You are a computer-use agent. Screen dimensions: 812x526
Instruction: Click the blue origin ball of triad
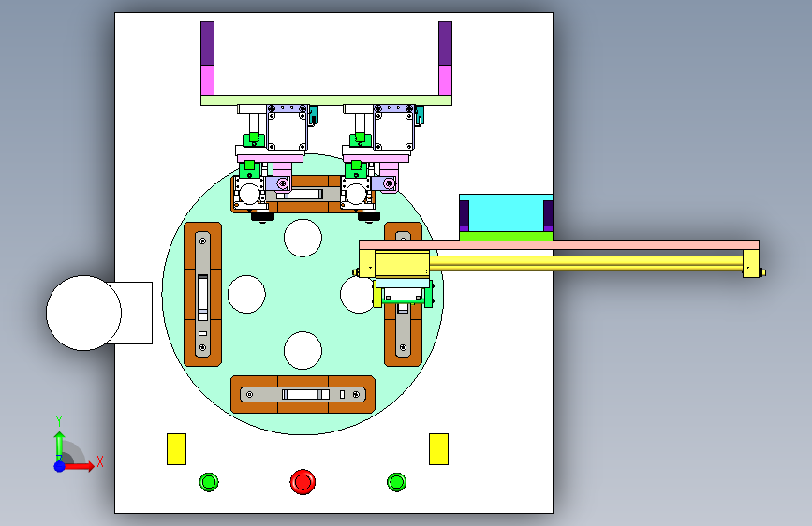coord(59,466)
